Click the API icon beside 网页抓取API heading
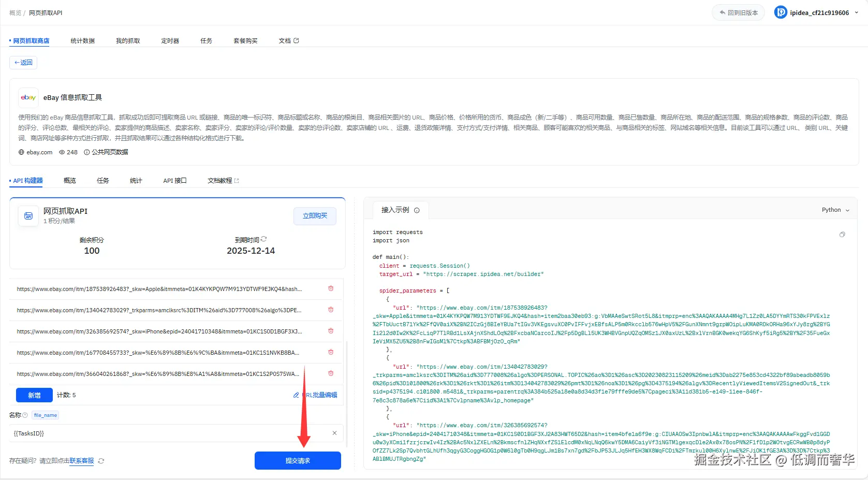The width and height of the screenshot is (868, 480). click(28, 216)
